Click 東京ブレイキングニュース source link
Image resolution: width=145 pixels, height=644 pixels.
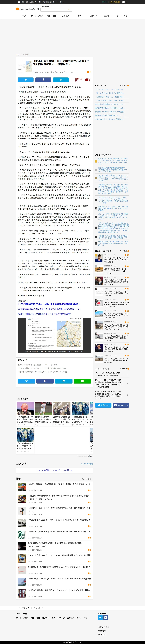coord(62,72)
